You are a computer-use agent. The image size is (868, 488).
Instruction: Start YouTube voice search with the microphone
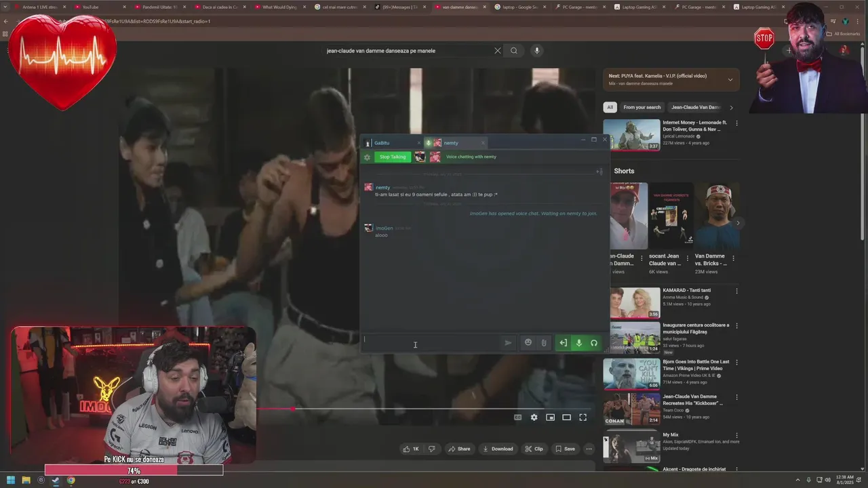click(x=536, y=51)
